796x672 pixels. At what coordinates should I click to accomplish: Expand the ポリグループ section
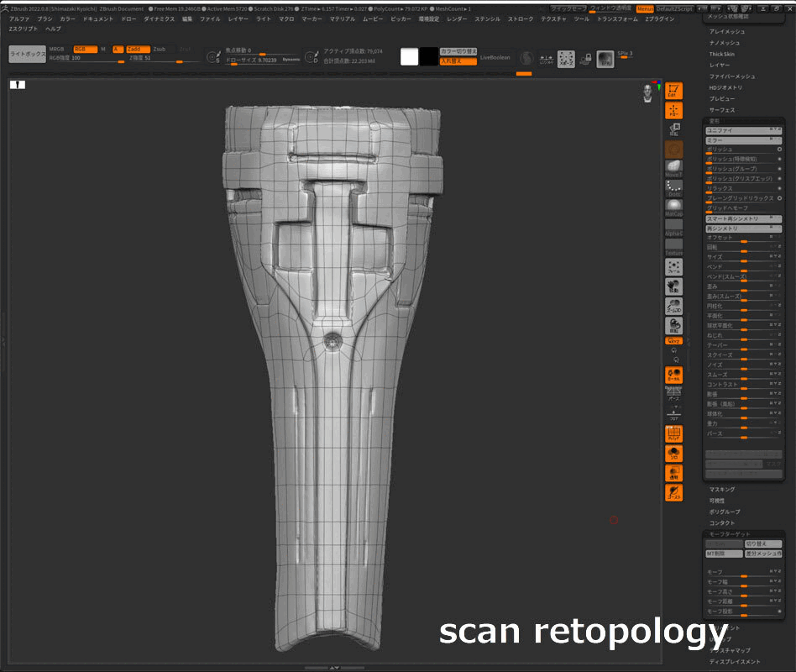point(725,512)
